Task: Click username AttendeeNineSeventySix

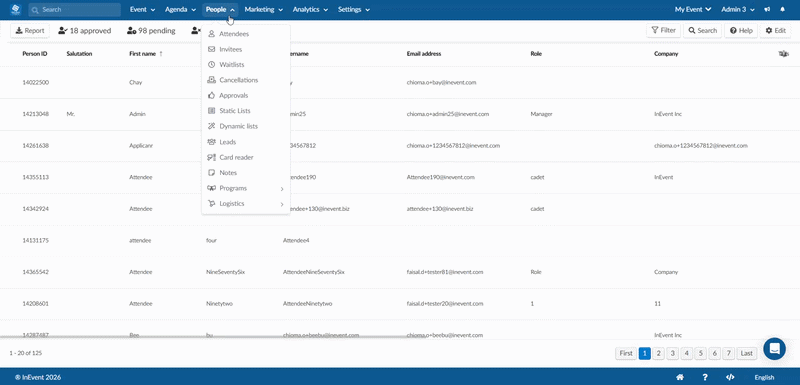Action: pyautogui.click(x=314, y=272)
